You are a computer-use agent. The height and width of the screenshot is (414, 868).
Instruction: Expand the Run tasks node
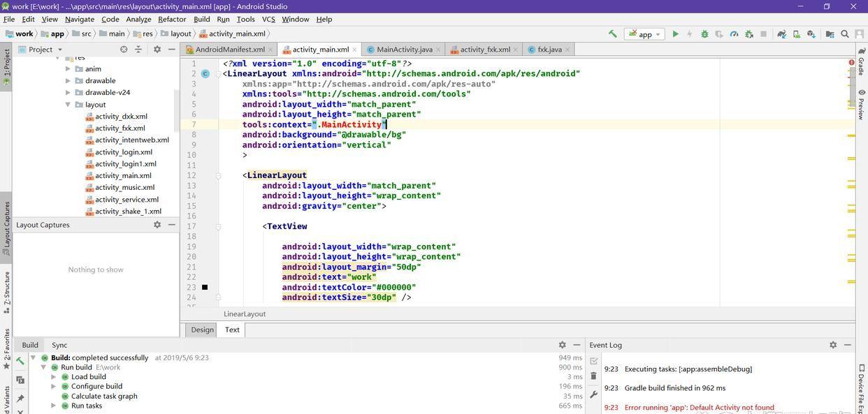pos(53,406)
